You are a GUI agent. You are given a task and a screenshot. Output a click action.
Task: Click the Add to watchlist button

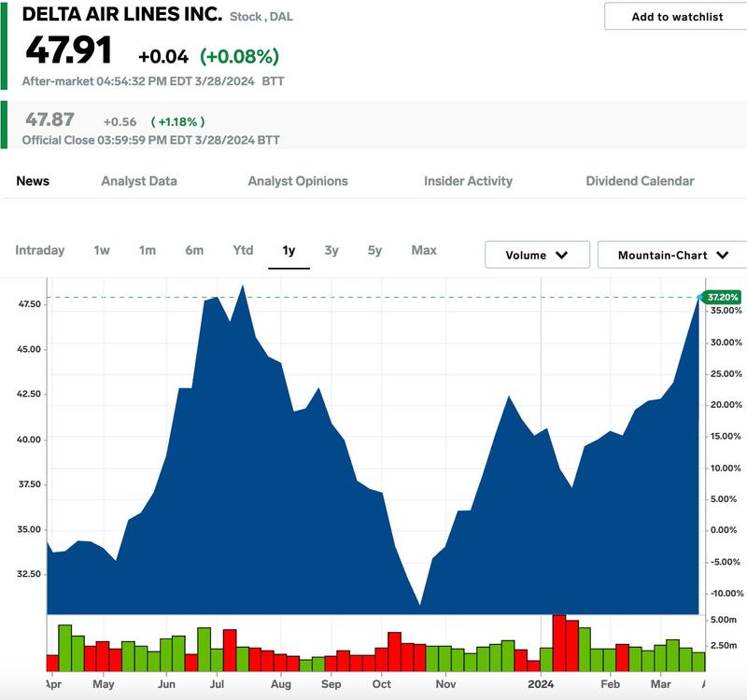[x=676, y=17]
